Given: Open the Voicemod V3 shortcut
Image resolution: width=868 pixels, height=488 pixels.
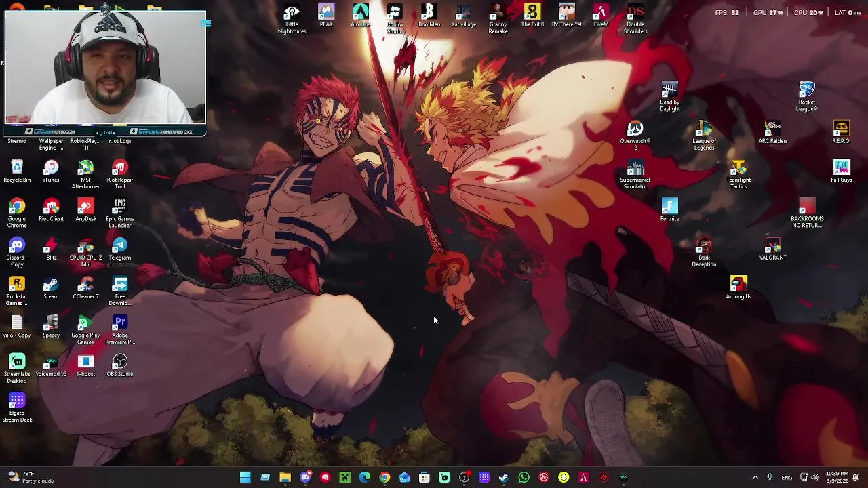Looking at the screenshot, I should [x=51, y=365].
